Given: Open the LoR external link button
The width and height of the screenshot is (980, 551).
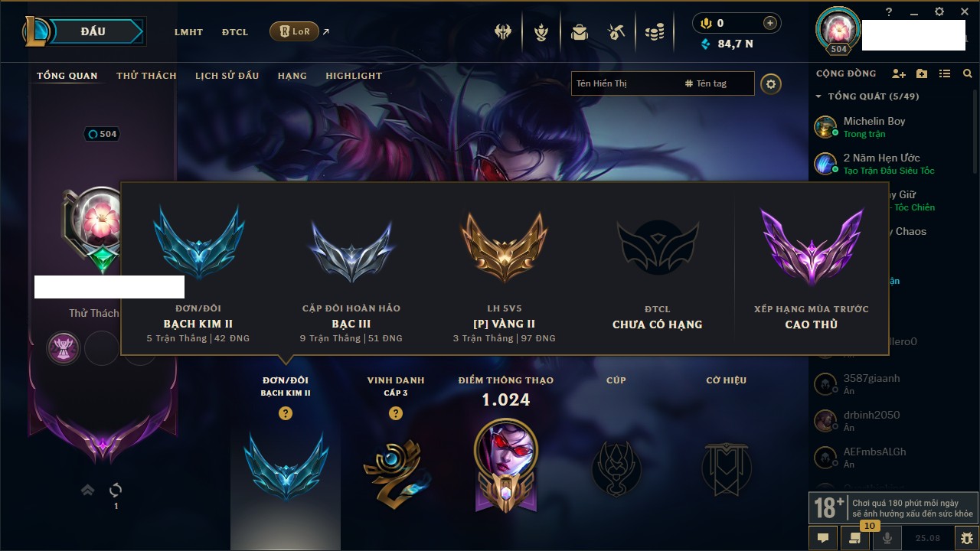Looking at the screenshot, I should pyautogui.click(x=295, y=31).
